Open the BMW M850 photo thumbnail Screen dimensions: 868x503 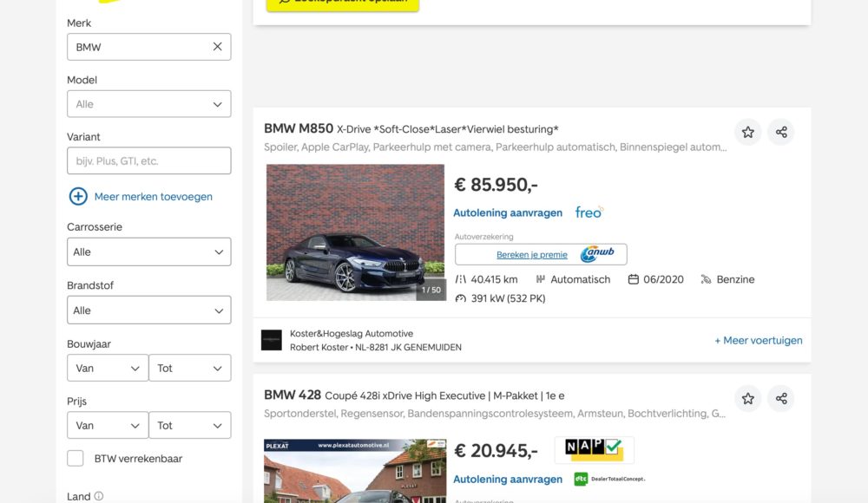point(355,232)
